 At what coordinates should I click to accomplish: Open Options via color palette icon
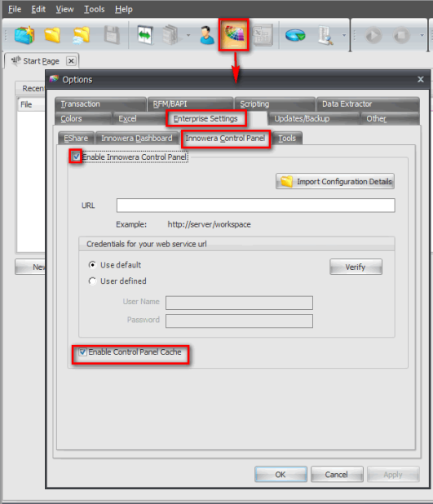click(x=234, y=35)
